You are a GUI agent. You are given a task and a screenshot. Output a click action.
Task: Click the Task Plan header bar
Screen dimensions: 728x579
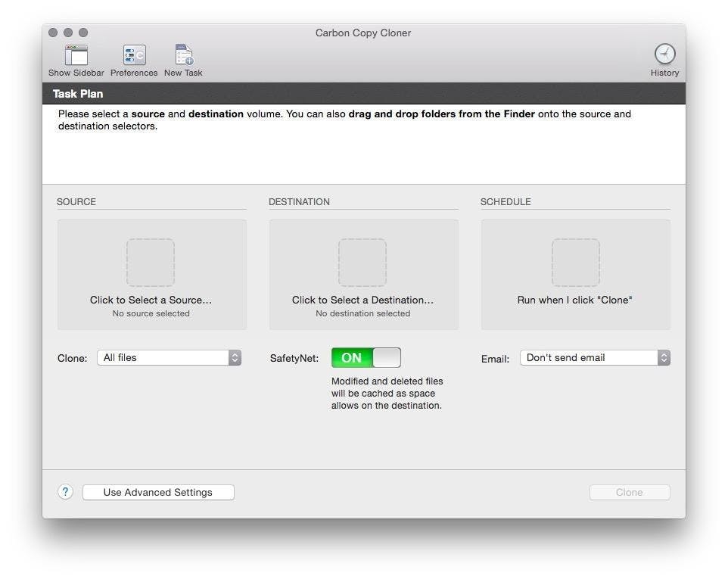tap(363, 94)
